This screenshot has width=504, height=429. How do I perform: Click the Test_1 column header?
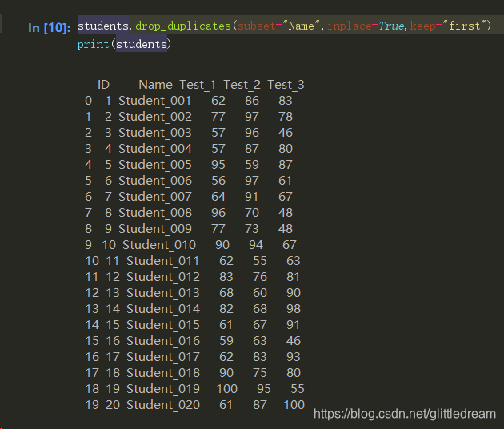tap(198, 85)
